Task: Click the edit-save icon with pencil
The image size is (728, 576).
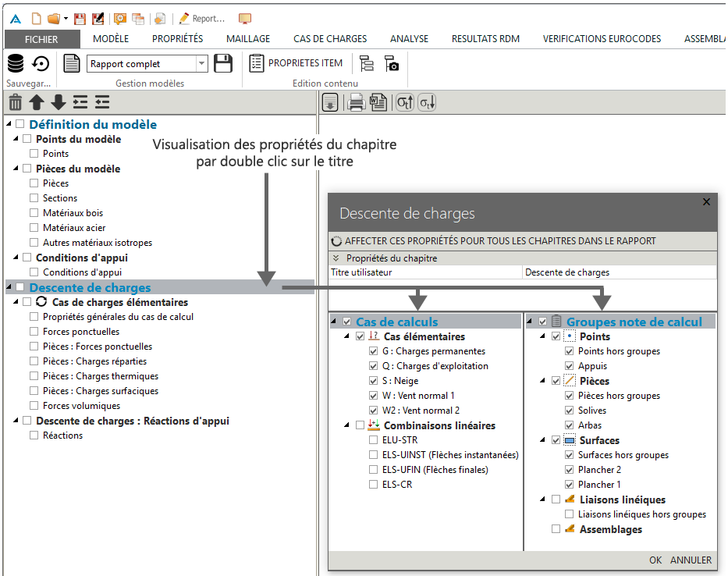Action: [98, 19]
